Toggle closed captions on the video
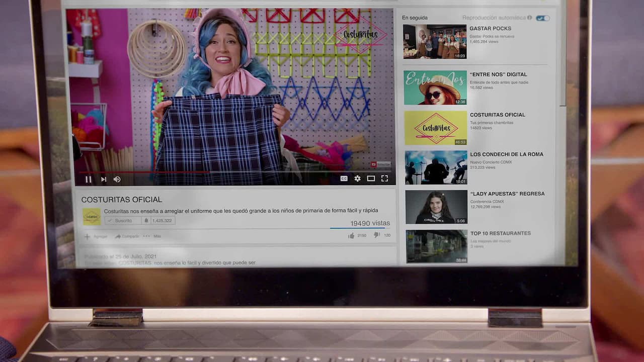This screenshot has height=362, width=644. [344, 178]
